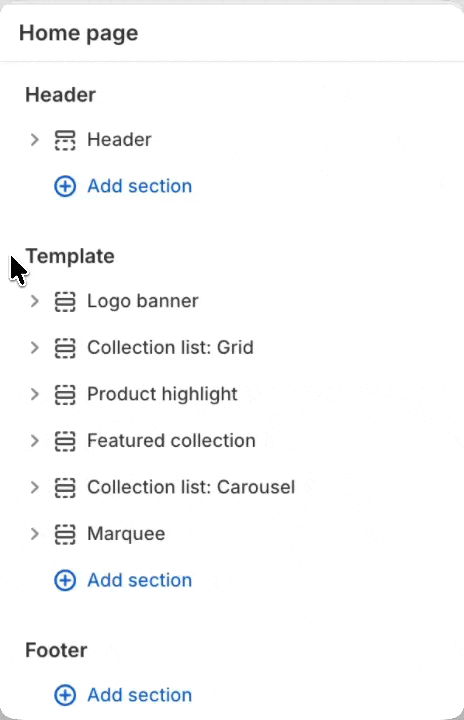This screenshot has height=720, width=464.
Task: Select the Collection list: Carousel section
Action: [x=191, y=487]
